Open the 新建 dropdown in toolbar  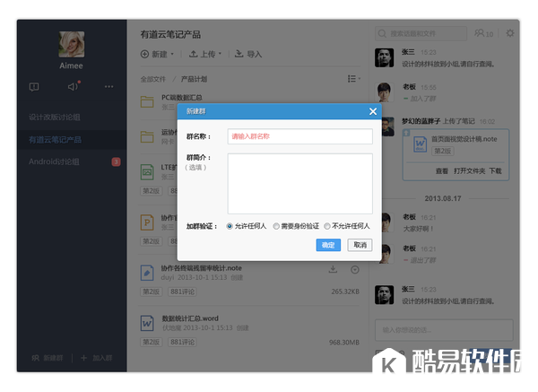coord(157,54)
